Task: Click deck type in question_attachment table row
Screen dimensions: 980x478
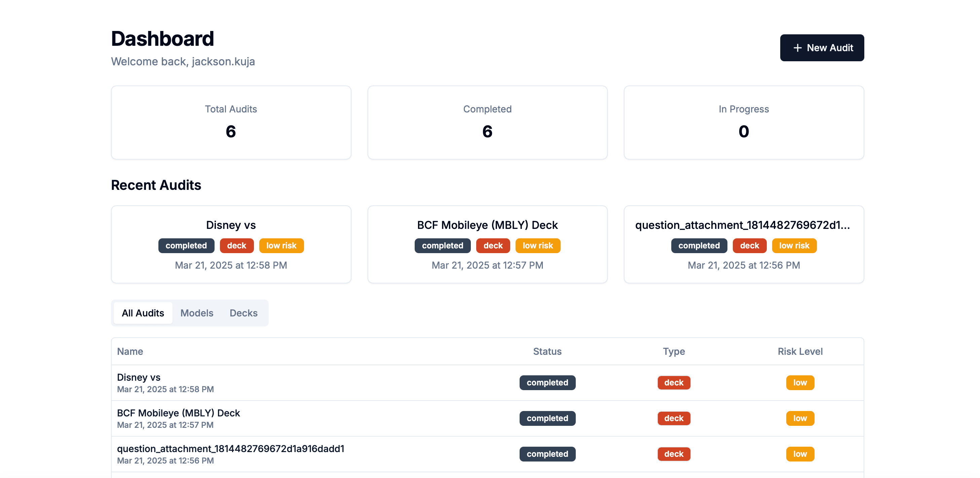Action: pyautogui.click(x=674, y=454)
